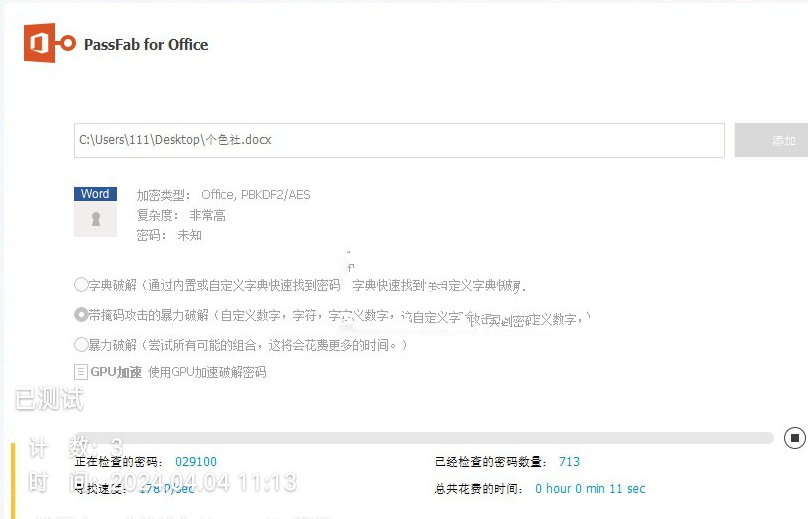
Task: Click the 使用GPU加速破解密码 description text
Action: [207, 372]
